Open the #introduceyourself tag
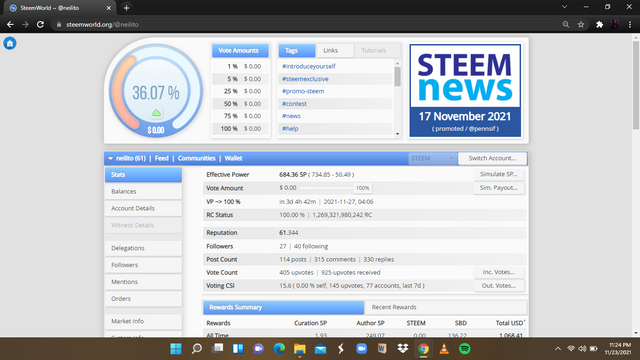The image size is (640, 360). [309, 66]
